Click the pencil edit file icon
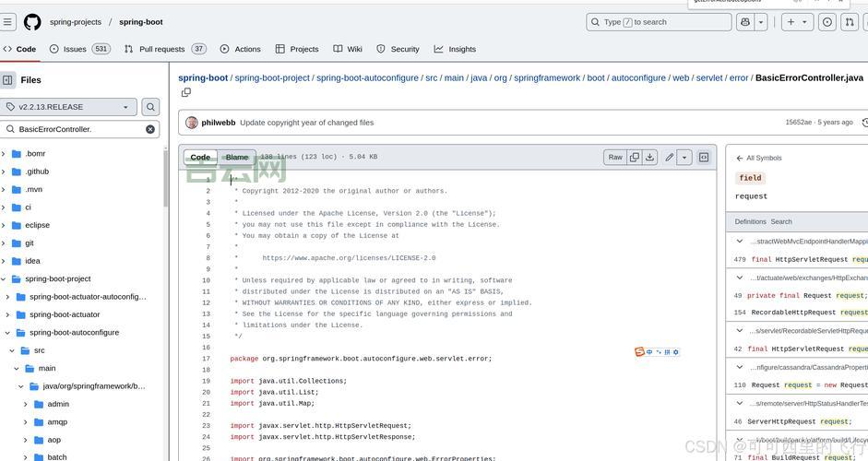Image resolution: width=868 pixels, height=461 pixels. 670,158
